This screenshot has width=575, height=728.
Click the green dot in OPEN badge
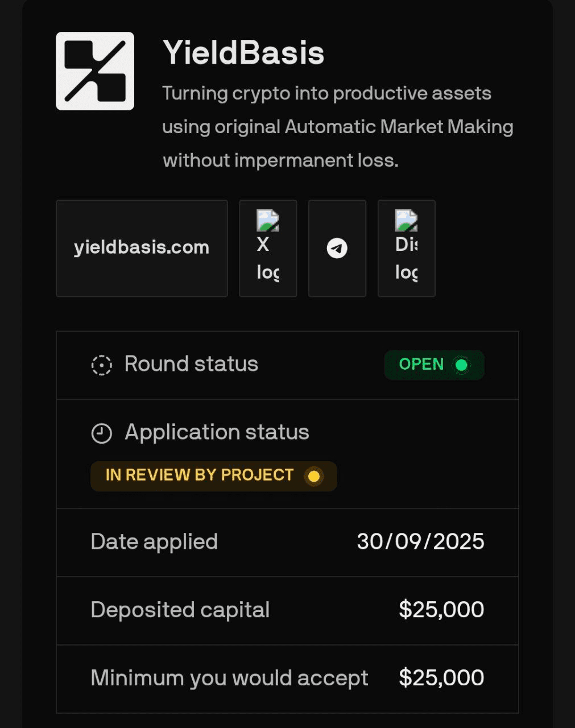coord(461,365)
